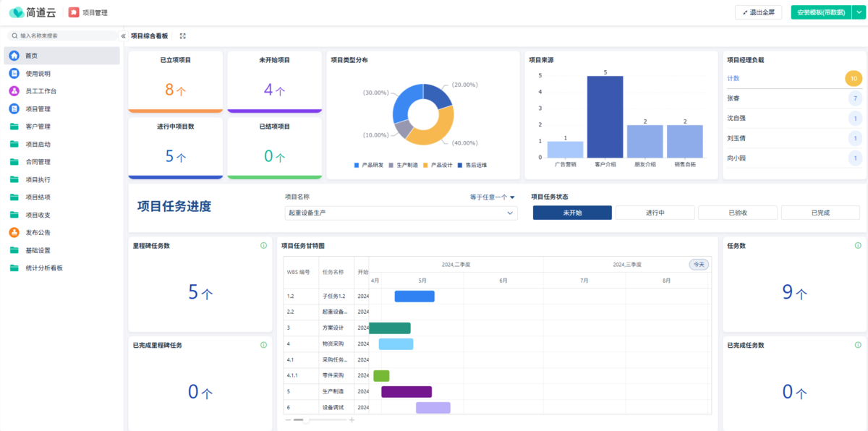
Task: Open the 等于任意一个 condition dropdown
Action: (492, 197)
